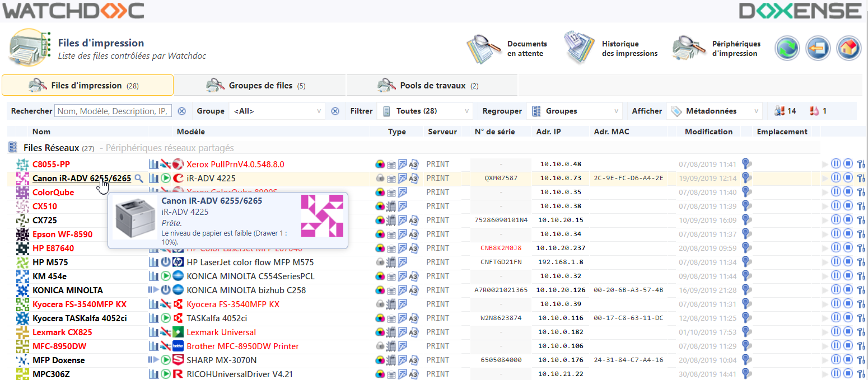Click the MAC address 00-17-C8-63-11-DC
Screen dimensions: 868x380
pos(628,318)
